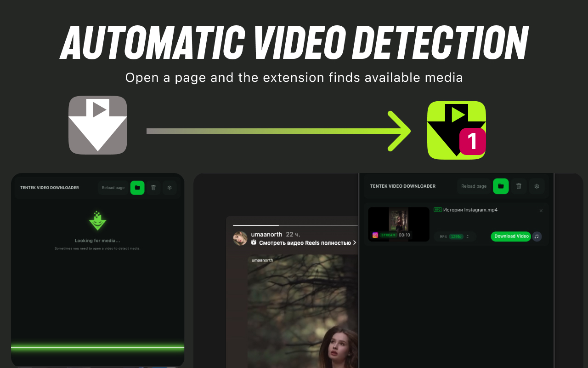The width and height of the screenshot is (588, 368).
Task: Open settings gear in left downloader panel
Action: [170, 188]
